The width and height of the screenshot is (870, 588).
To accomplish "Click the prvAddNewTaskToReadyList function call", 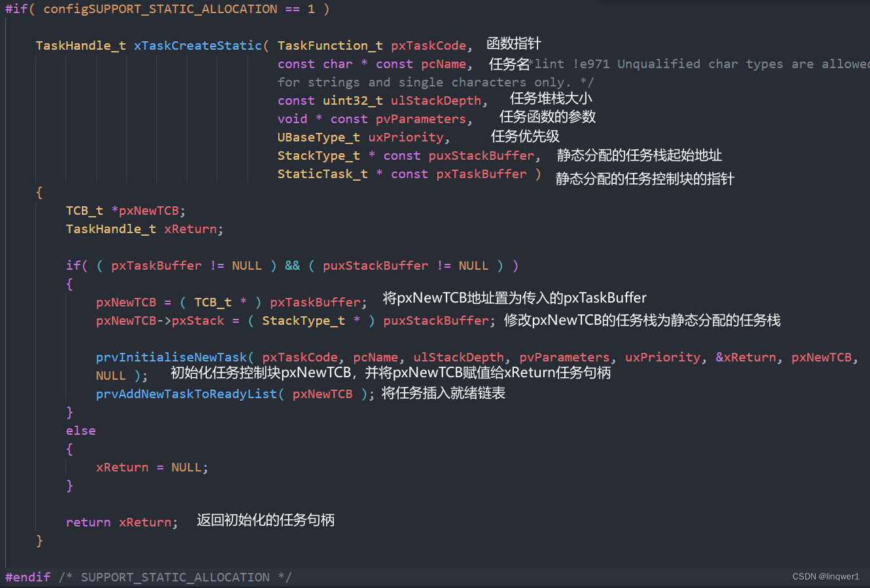I will [x=187, y=394].
